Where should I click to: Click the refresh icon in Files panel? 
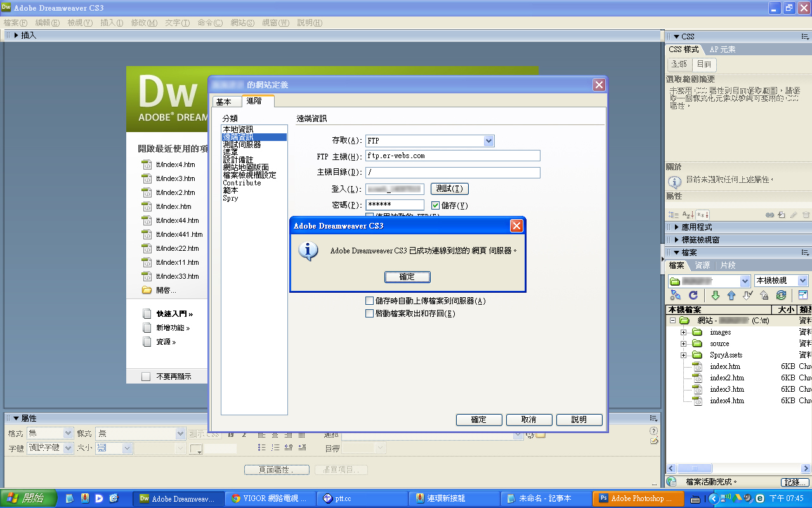point(693,295)
